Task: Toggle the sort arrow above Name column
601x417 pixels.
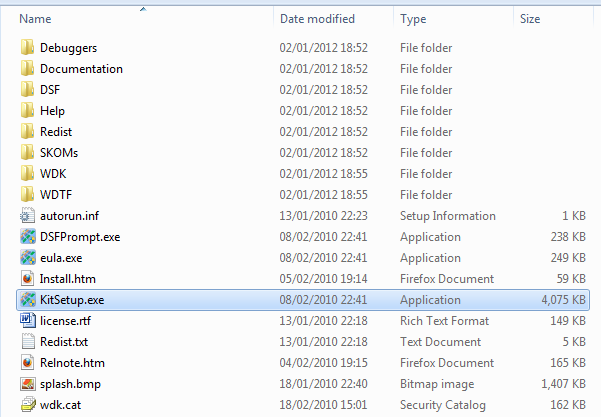Action: click(x=143, y=9)
